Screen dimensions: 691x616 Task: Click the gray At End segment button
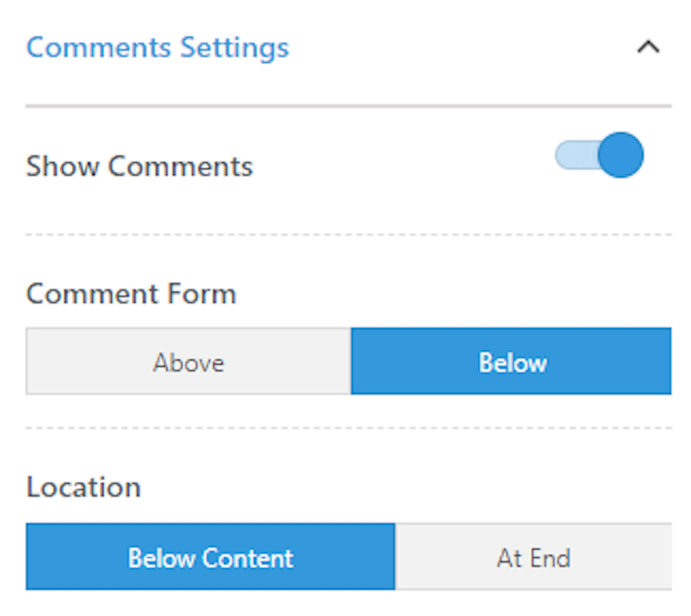[534, 556]
